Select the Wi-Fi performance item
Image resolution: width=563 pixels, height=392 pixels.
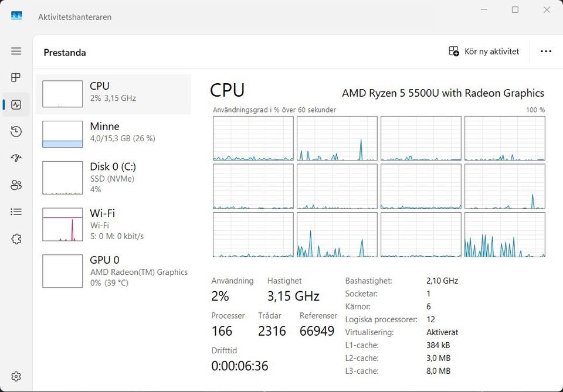tap(113, 224)
